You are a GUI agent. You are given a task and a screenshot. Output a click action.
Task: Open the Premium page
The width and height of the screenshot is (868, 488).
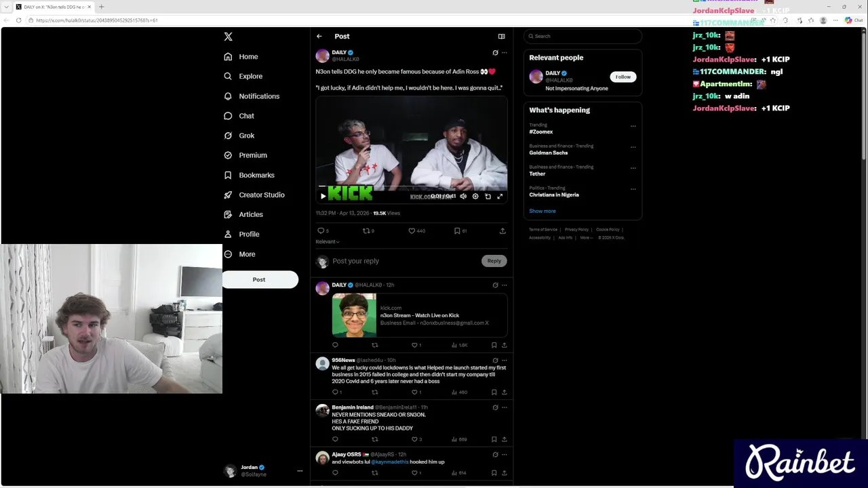(x=245, y=155)
